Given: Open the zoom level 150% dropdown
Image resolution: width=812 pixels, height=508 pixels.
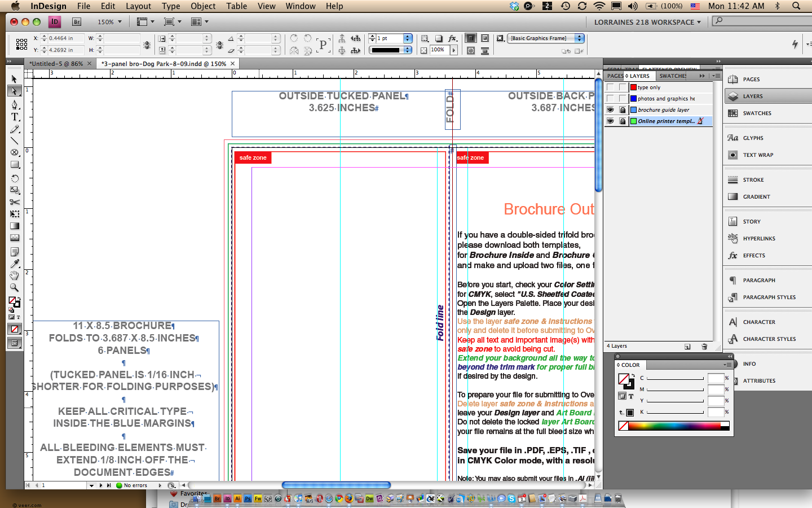Looking at the screenshot, I should click(x=109, y=22).
